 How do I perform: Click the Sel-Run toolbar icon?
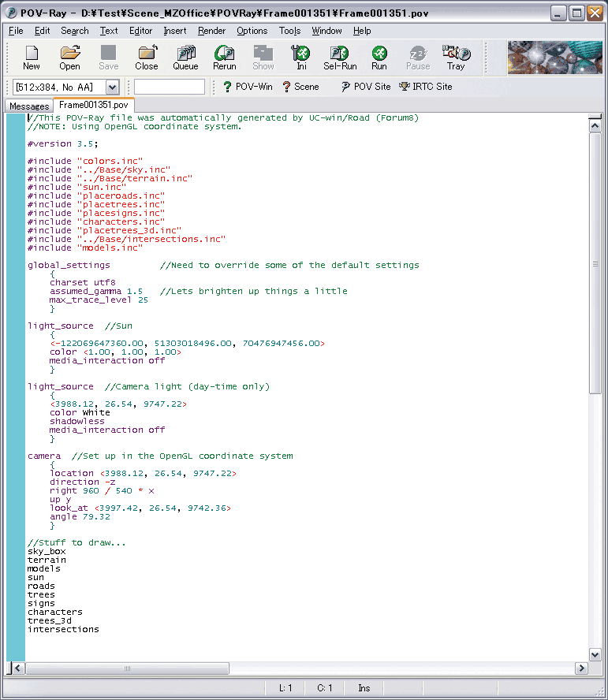point(340,58)
